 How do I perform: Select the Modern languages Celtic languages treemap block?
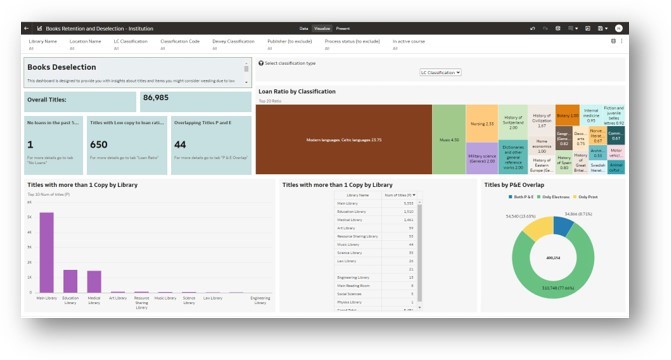344,140
